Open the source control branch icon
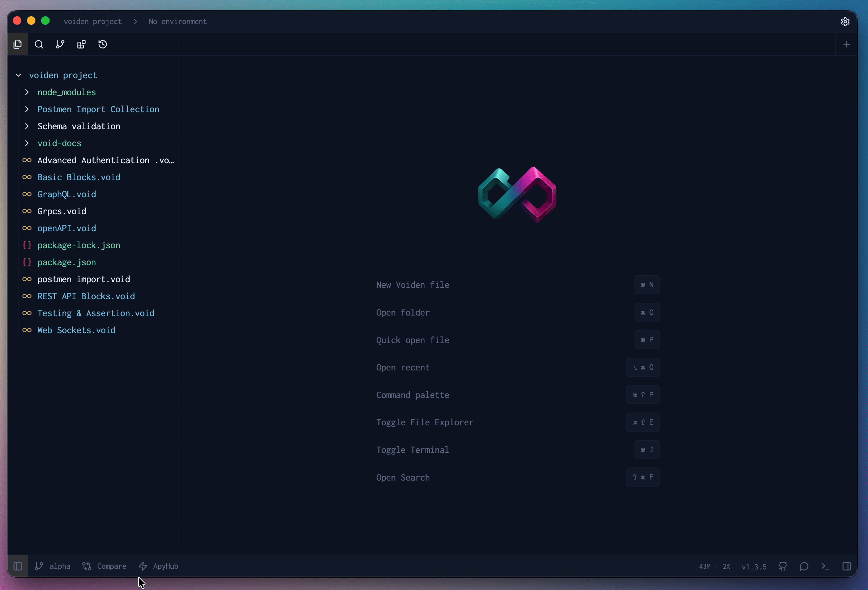The height and width of the screenshot is (590, 868). point(60,44)
